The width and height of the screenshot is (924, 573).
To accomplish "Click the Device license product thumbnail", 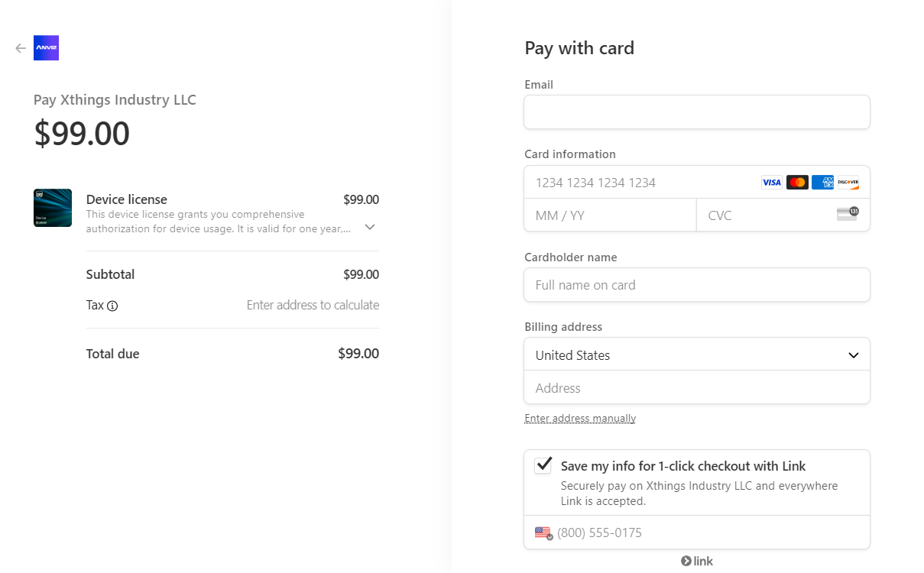I will pyautogui.click(x=53, y=208).
